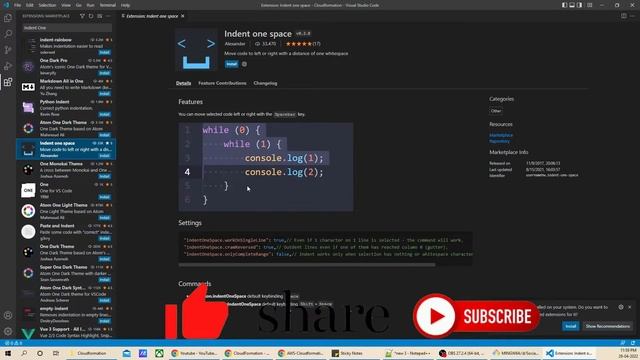Viewport: 640px width, 360px height.
Task: Open the editor more actions ellipsis
Action: (x=632, y=16)
